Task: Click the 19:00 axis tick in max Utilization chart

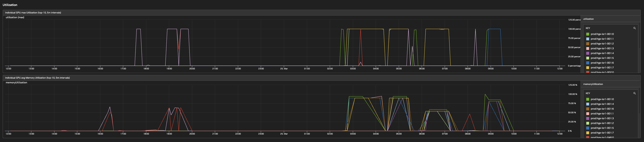Action: point(169,69)
